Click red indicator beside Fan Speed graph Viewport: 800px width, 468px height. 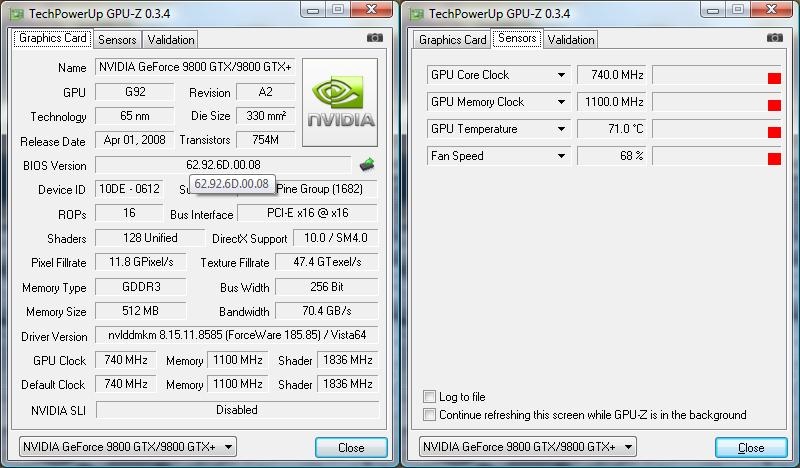pos(774,159)
